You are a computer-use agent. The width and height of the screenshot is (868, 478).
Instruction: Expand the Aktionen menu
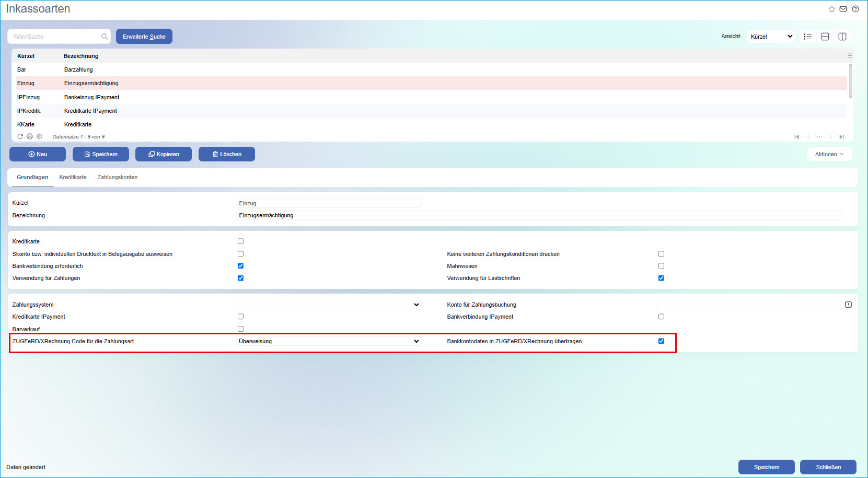[x=829, y=154]
